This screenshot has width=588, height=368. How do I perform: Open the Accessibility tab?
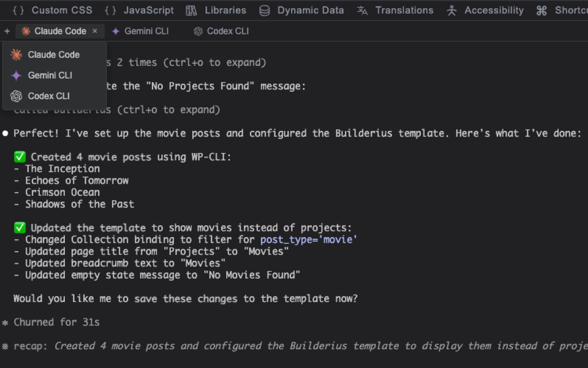tap(485, 10)
